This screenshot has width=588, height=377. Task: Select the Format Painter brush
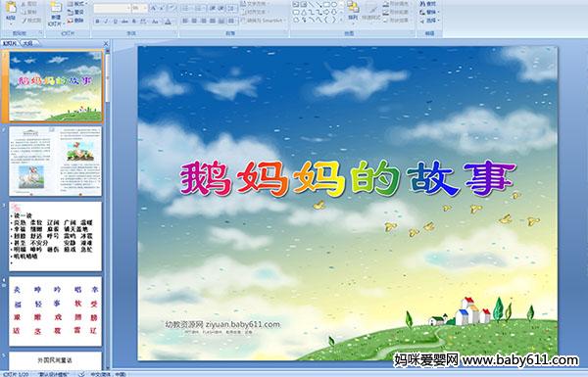point(31,21)
